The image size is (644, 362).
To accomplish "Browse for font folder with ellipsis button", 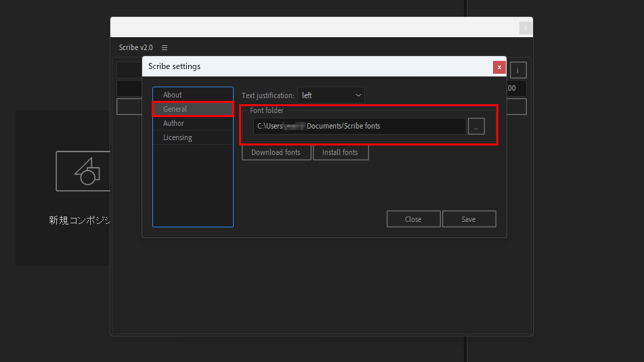I will 476,127.
